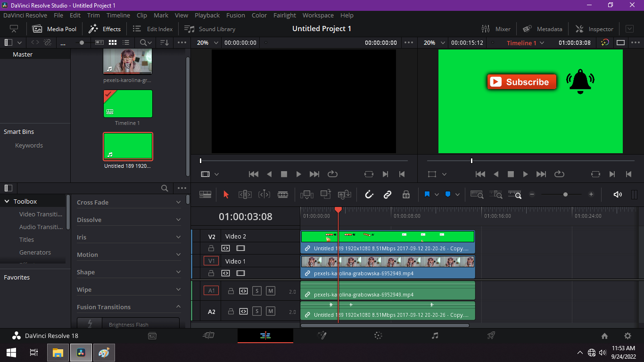Lock the Video 1 track

(x=211, y=273)
